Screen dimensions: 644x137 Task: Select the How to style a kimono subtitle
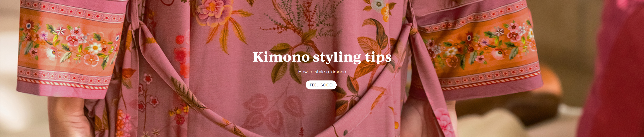pos(322,72)
